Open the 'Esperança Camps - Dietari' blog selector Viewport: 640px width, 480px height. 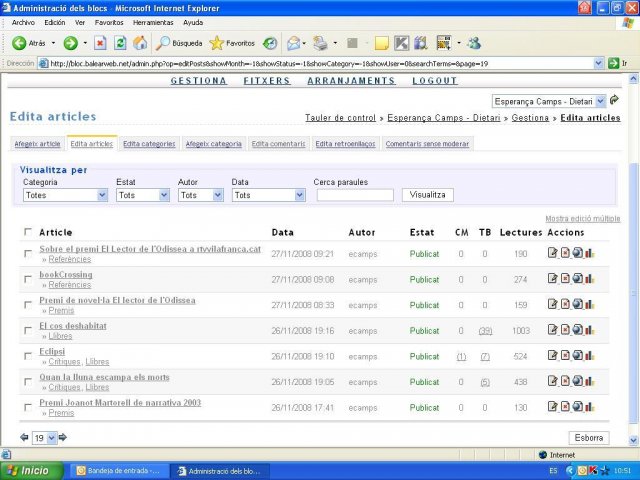coord(548,101)
